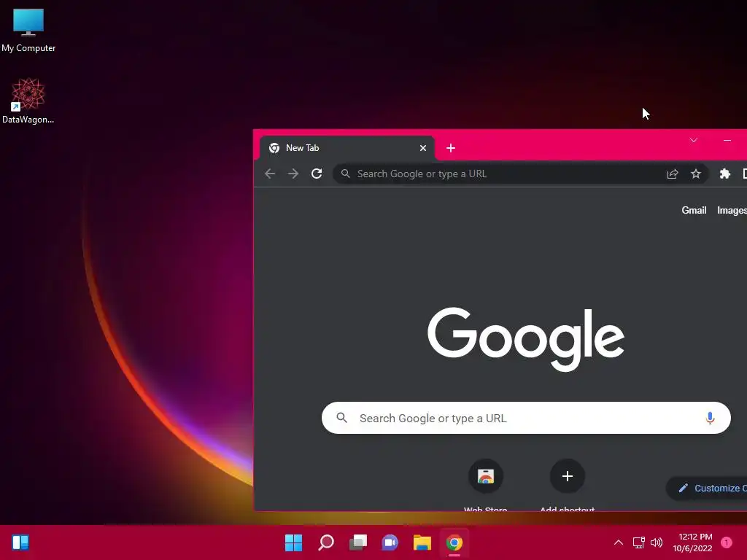Open the Extensions puzzle icon
Viewport: 747px width, 560px height.
[x=725, y=174]
